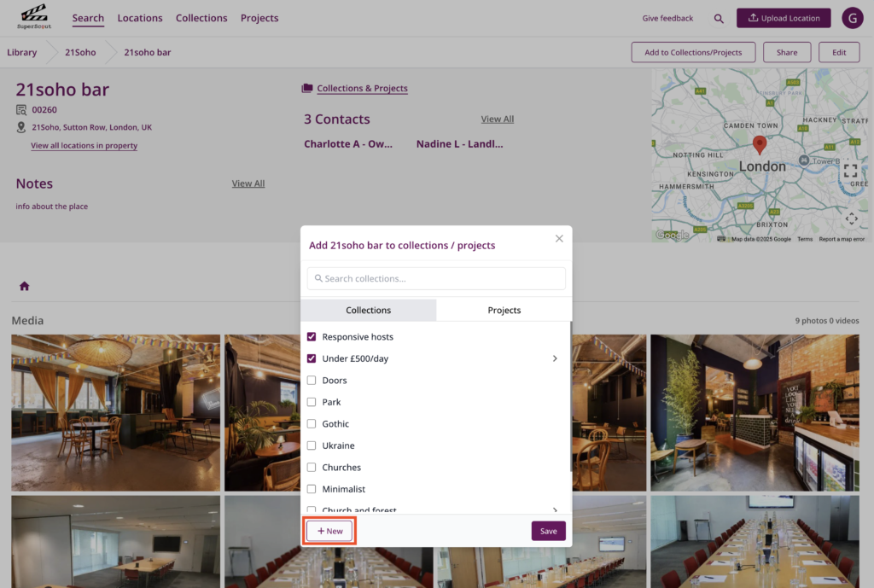Click the map fullscreen toggle icon
The image size is (874, 588).
pos(850,171)
